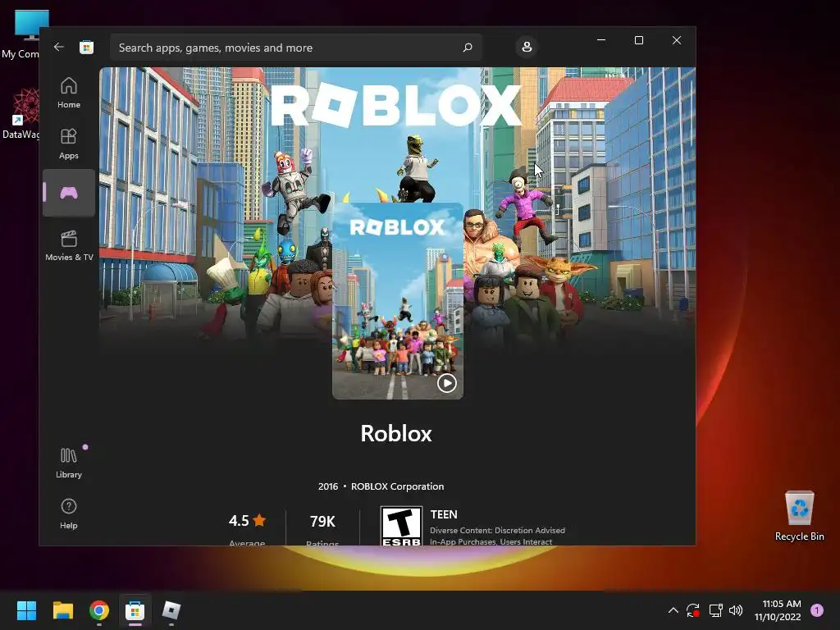Click the Microsoft Store logo in title bar
This screenshot has height=630, width=840.
pos(86,47)
